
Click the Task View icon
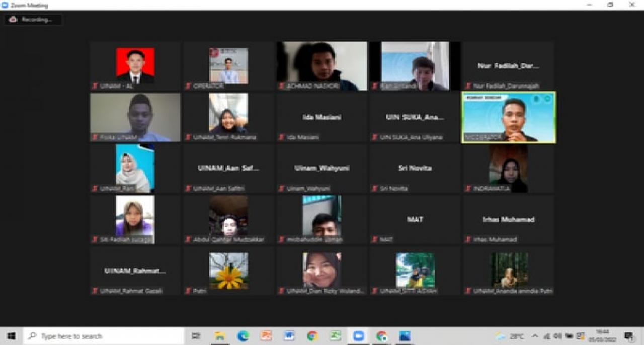coord(195,335)
